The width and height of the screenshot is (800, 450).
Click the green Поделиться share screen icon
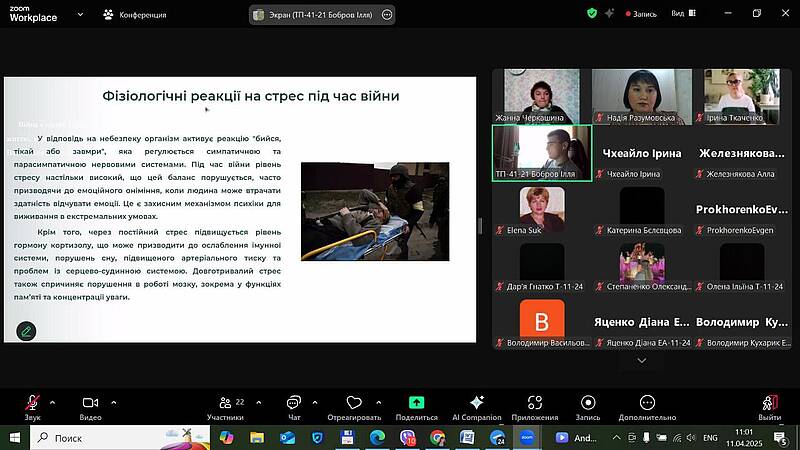click(416, 403)
